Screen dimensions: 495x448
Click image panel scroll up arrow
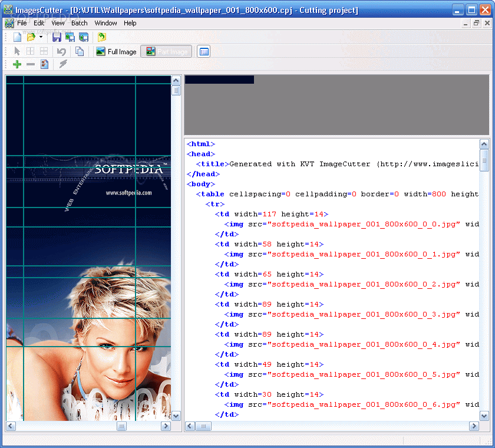pos(176,81)
